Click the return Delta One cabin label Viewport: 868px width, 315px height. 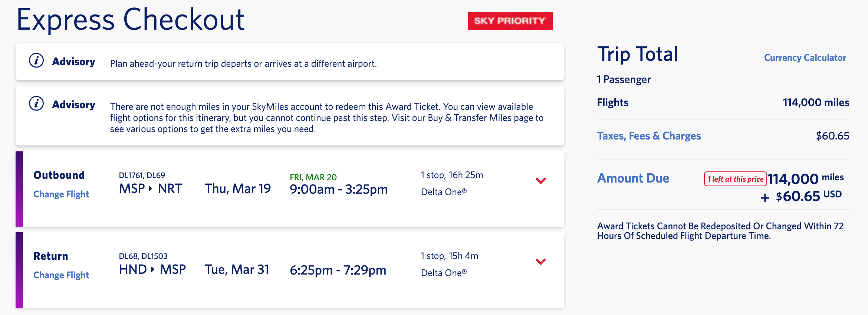coord(444,273)
